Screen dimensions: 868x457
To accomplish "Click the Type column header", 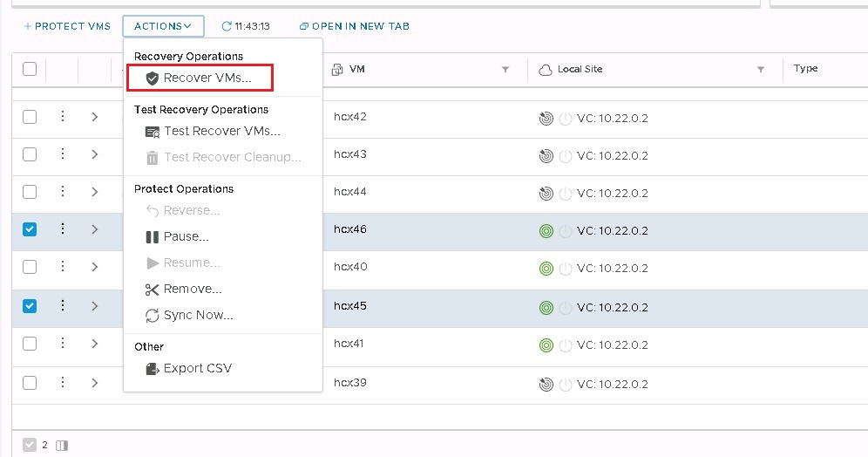I will pyautogui.click(x=805, y=68).
